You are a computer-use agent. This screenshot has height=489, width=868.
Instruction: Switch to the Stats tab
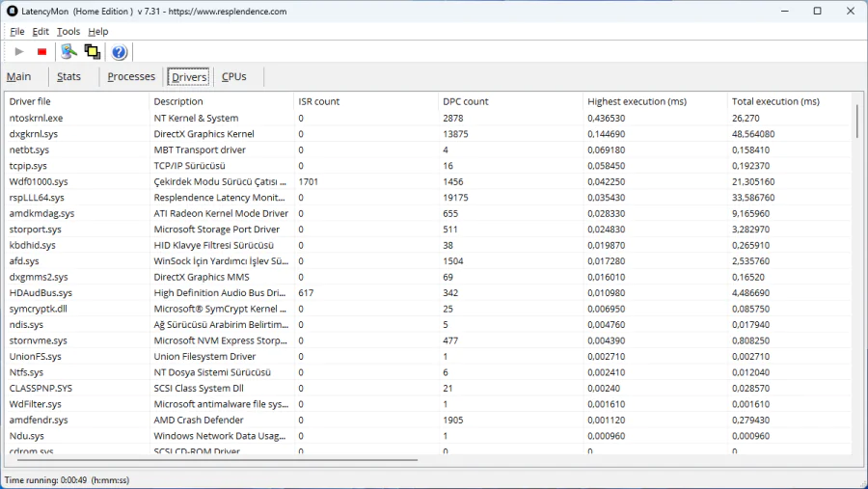point(68,77)
